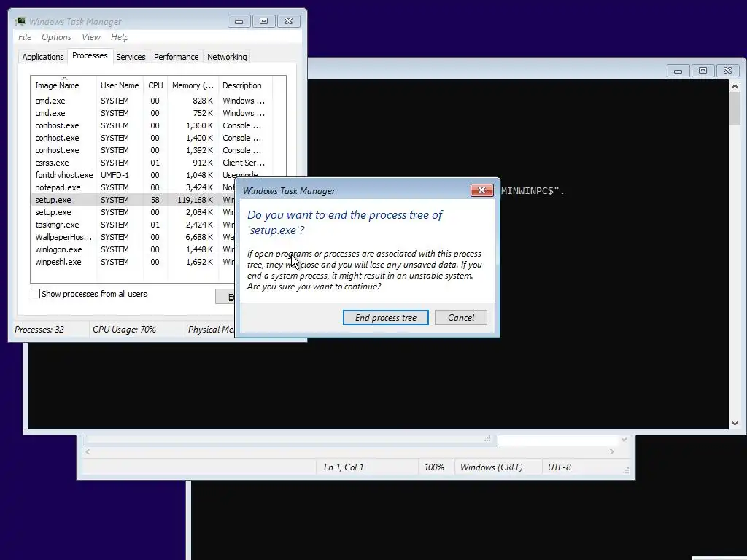Viewport: 747px width, 560px height.
Task: Open the Help menu in Task Manager
Action: (x=120, y=37)
